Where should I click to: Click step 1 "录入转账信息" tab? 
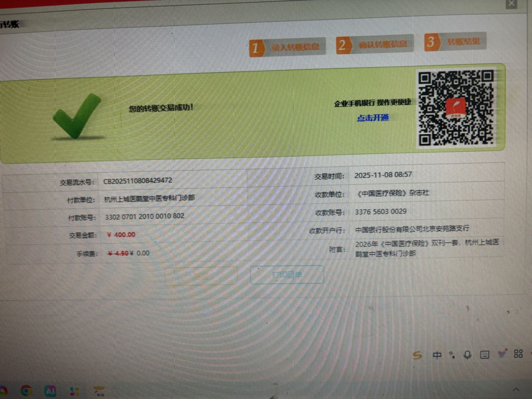[287, 47]
